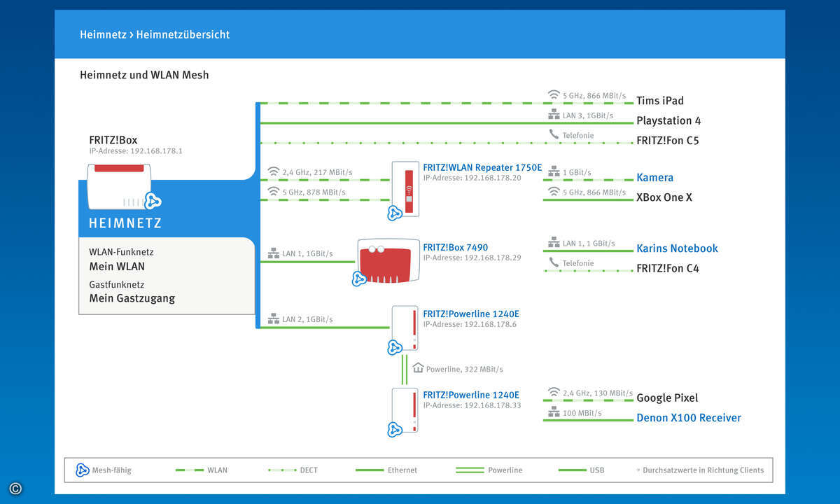The height and width of the screenshot is (504, 840).
Task: Click the copyright symbol in the corner
Action: coord(15,489)
